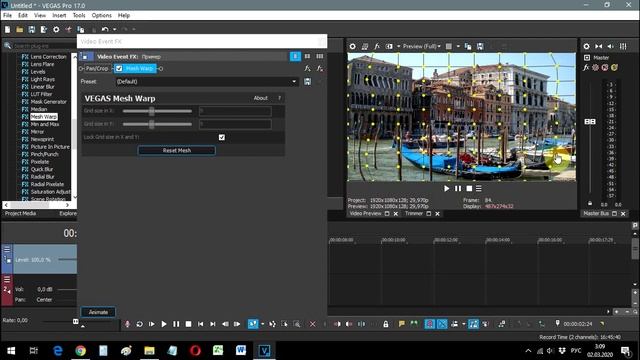640x360 pixels.
Task: Open the Preview (Full) quality dropdown
Action: (x=421, y=47)
